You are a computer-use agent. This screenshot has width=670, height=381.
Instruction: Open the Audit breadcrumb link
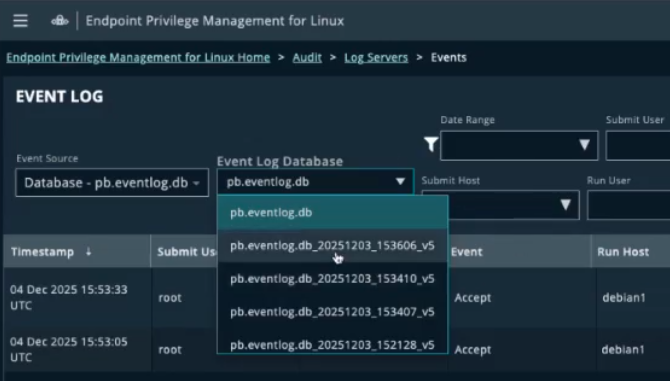coord(307,57)
